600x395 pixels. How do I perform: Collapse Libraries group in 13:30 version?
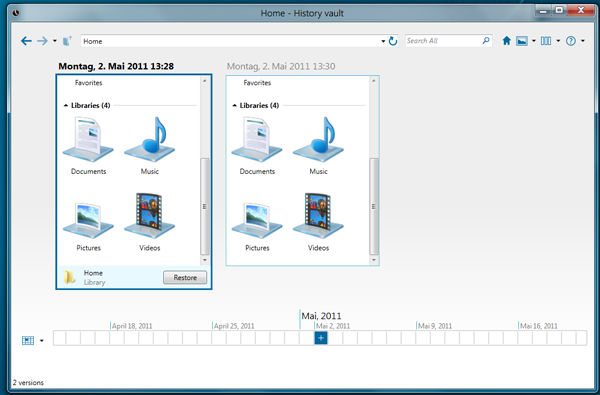(x=235, y=105)
